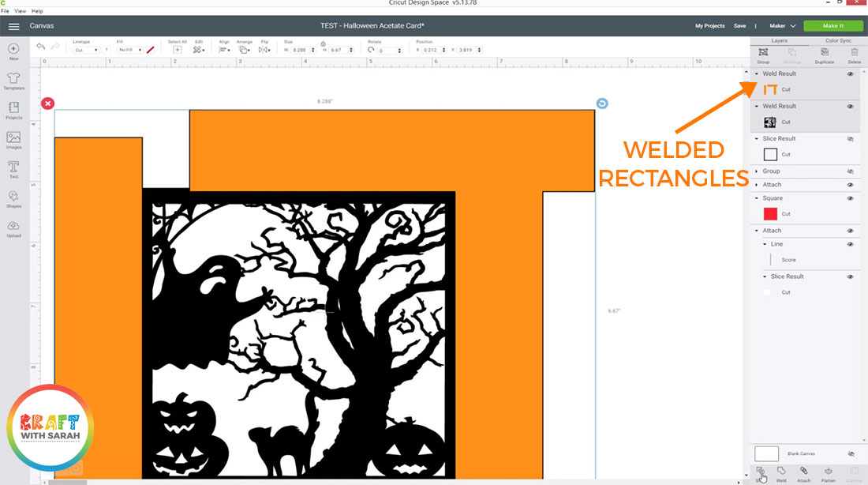This screenshot has height=485, width=868.
Task: Toggle visibility of Blank Canvas
Action: coord(851,454)
